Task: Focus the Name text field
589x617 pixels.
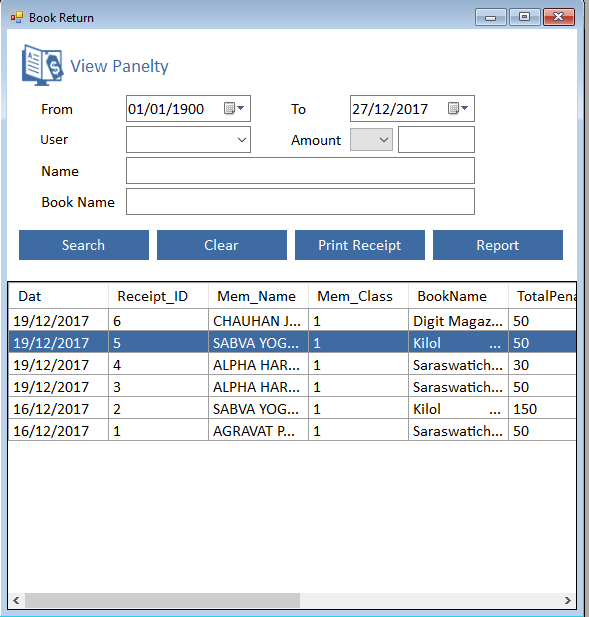Action: click(301, 171)
